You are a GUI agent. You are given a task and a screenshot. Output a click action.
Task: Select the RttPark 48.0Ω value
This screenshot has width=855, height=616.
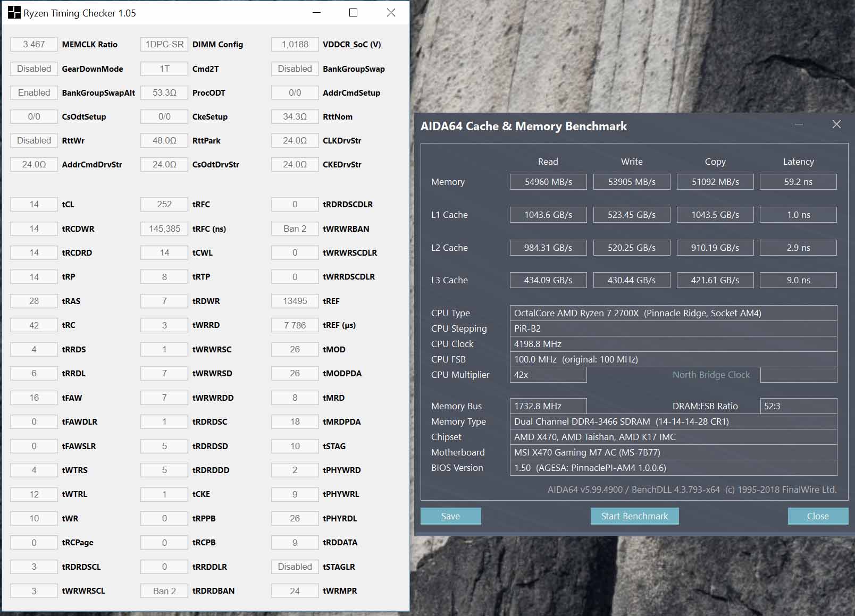click(x=164, y=140)
